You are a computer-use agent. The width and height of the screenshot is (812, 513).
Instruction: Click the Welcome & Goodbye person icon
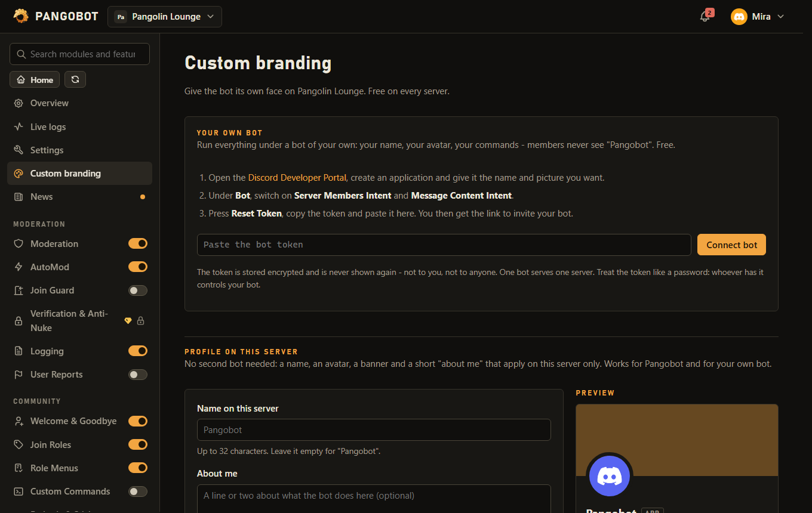19,421
